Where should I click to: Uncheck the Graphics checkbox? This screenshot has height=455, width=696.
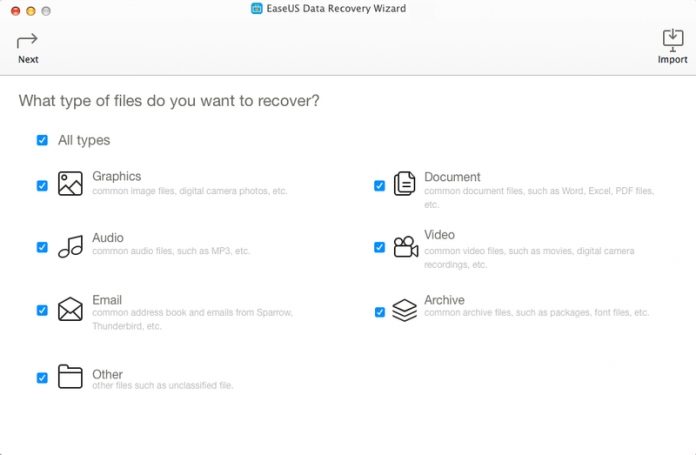click(x=42, y=186)
